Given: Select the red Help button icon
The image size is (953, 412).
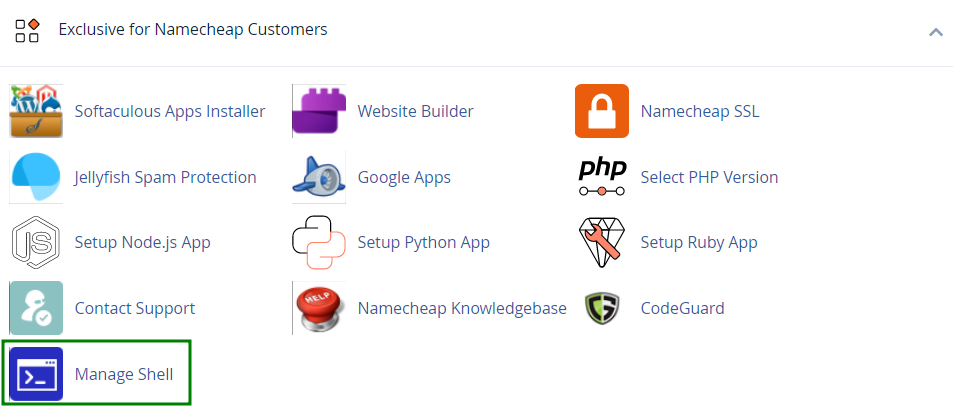Looking at the screenshot, I should pyautogui.click(x=319, y=308).
